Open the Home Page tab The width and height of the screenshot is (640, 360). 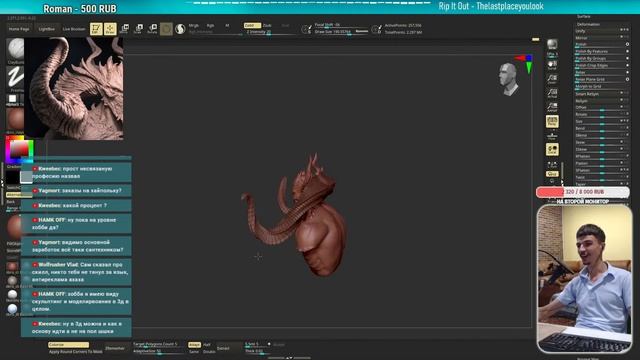[x=19, y=29]
